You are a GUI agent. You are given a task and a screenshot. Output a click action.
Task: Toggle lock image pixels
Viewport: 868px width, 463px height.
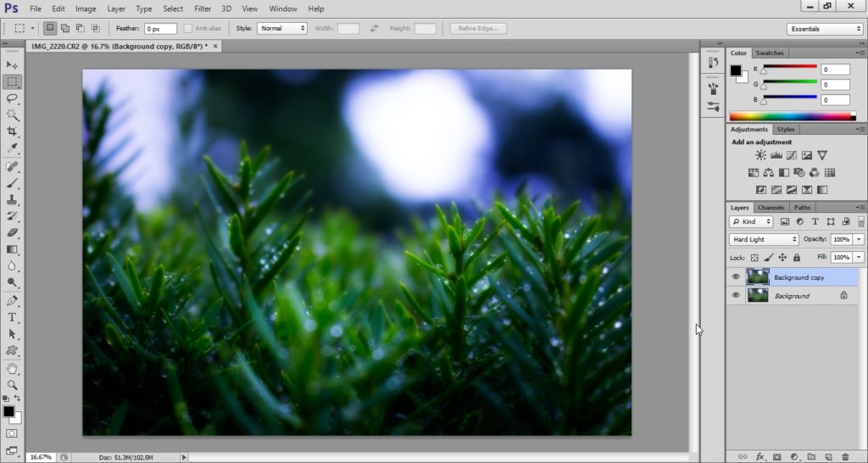[768, 258]
